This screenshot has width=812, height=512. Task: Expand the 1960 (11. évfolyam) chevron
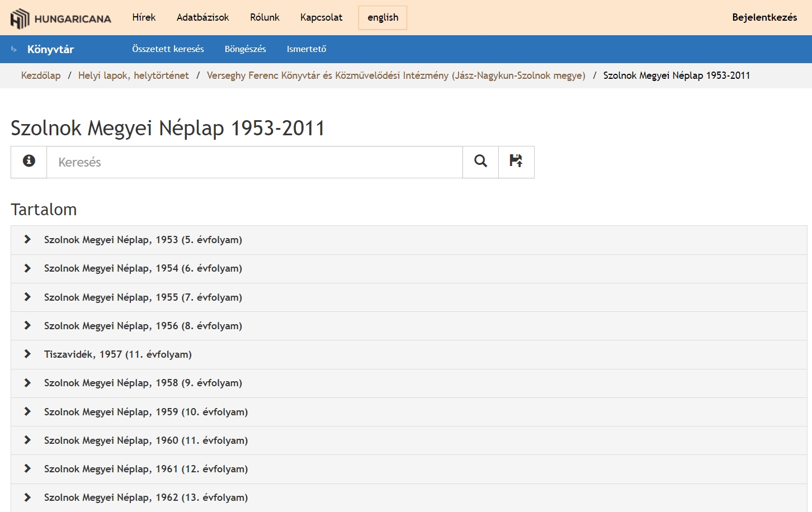tap(27, 440)
